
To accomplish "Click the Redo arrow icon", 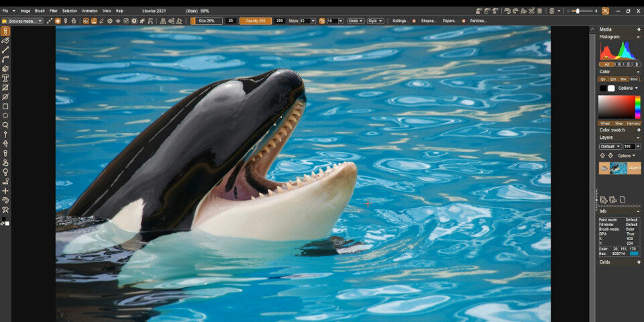I will click(x=516, y=11).
